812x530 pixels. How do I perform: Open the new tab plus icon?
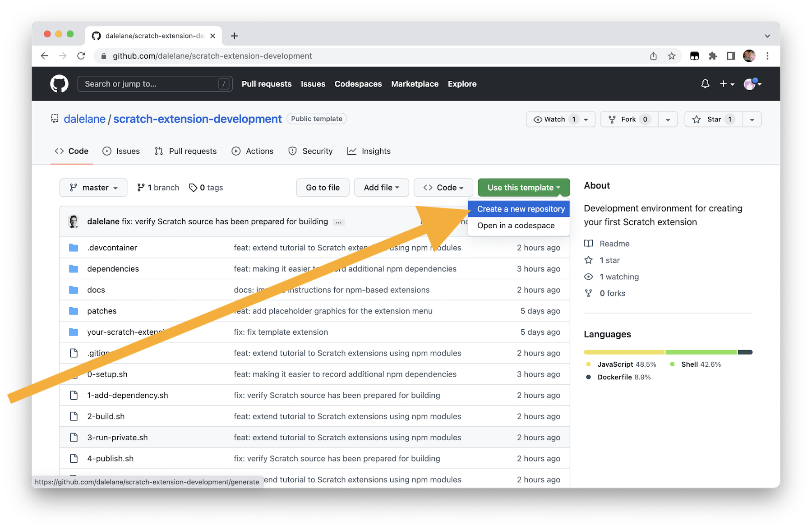pos(234,36)
